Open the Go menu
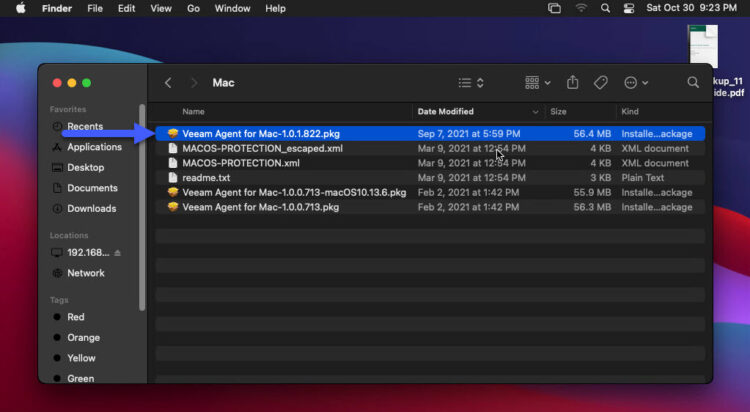The image size is (750, 412). tap(193, 9)
